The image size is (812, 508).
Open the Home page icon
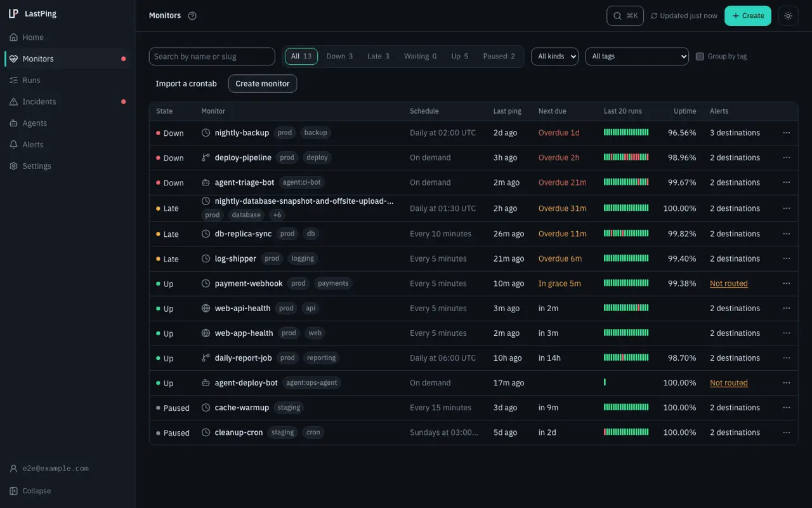(13, 37)
